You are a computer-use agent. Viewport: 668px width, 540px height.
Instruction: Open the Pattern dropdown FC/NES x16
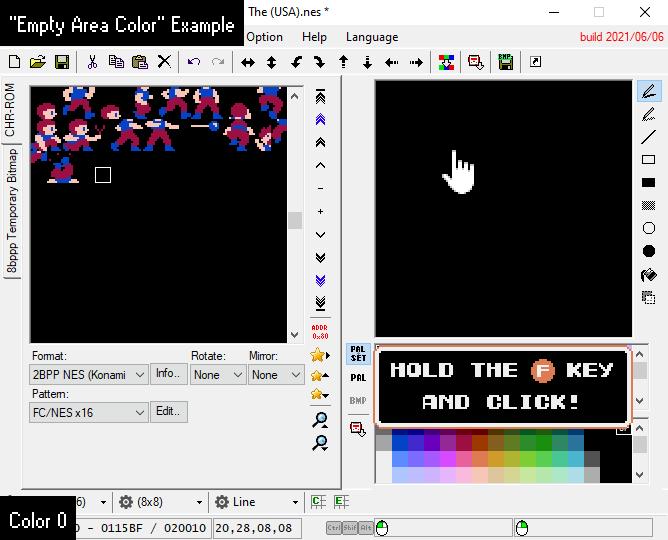[x=89, y=412]
